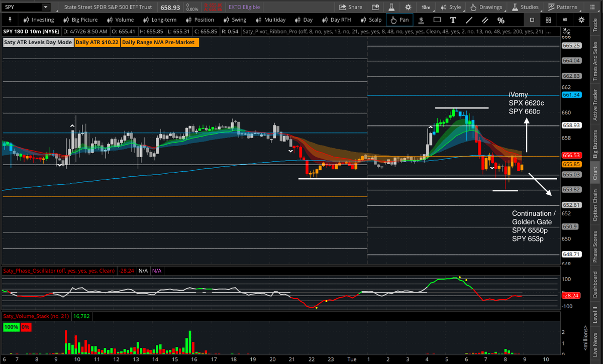Click the Saty_Volume_Stack study label
The image size is (603, 364).
coord(37,316)
